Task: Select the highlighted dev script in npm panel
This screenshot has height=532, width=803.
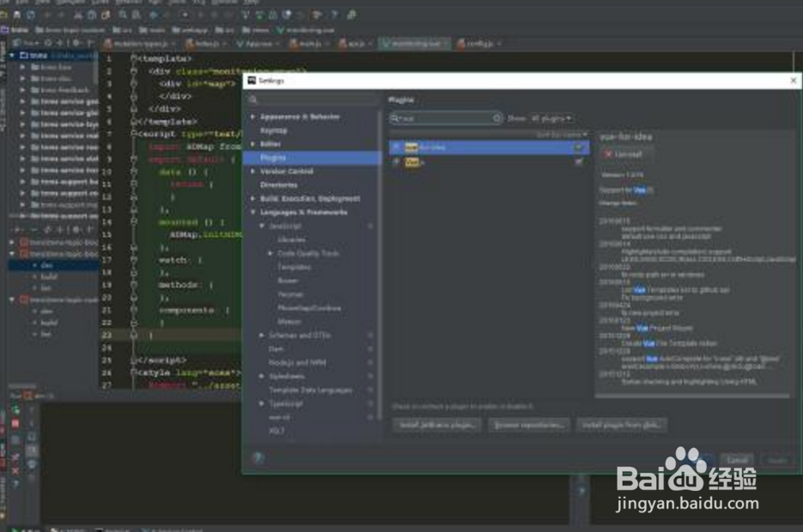Action: click(x=54, y=265)
